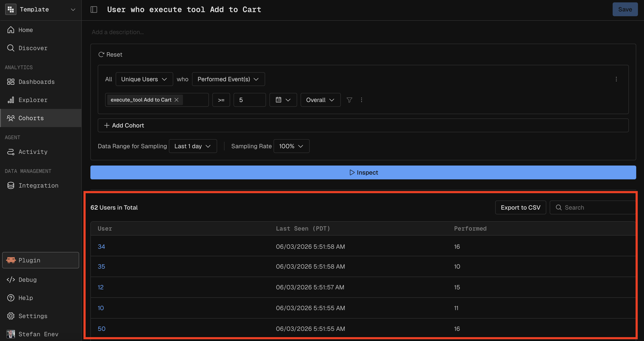Open cohort group more-options menu
Viewport: 644px width, 341px height.
point(616,79)
